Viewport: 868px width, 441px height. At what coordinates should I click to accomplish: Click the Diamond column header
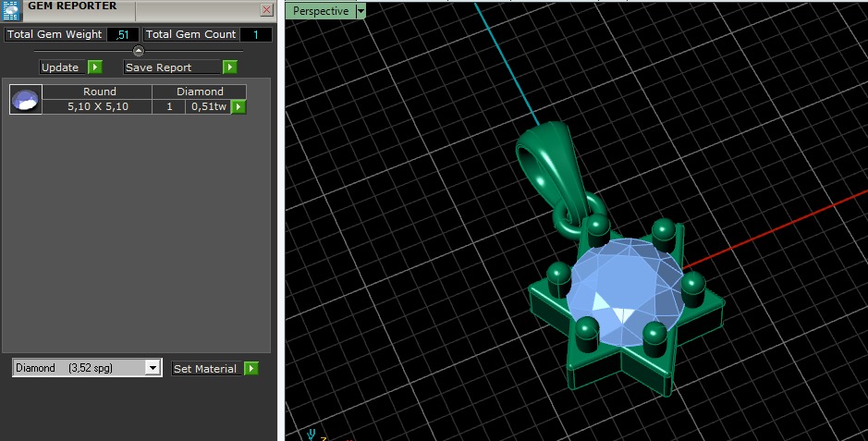[x=200, y=92]
